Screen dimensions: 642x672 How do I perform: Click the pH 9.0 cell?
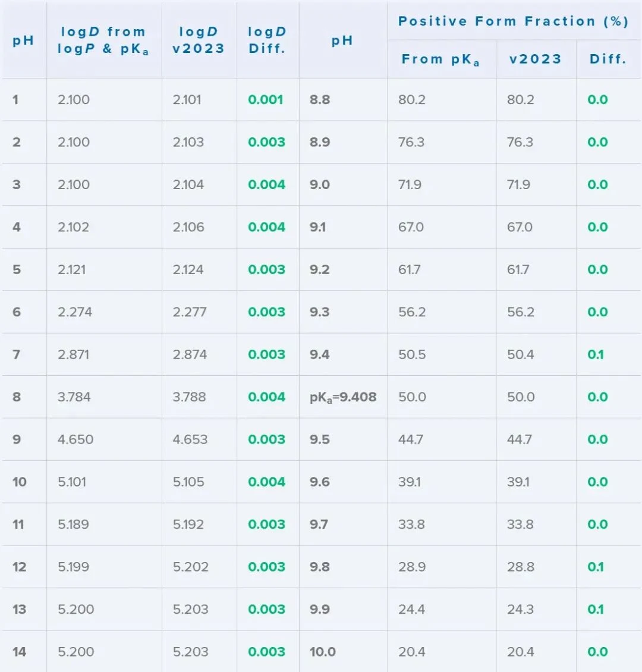pyautogui.click(x=320, y=185)
